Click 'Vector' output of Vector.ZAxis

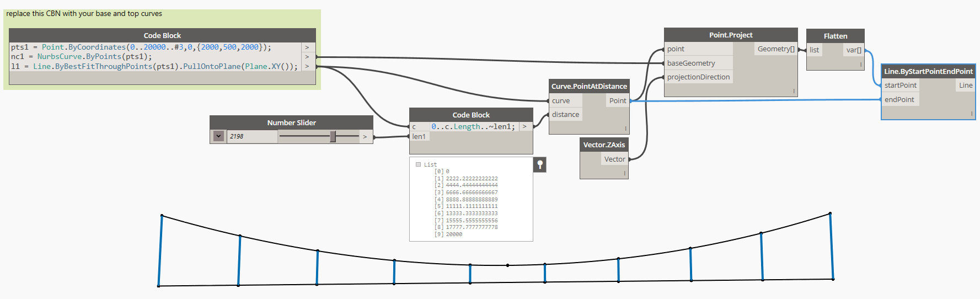(614, 159)
